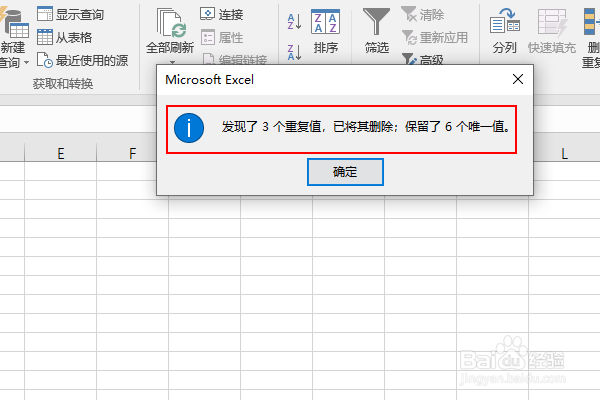
Task: Click 重新应用 filter option
Action: [x=435, y=38]
